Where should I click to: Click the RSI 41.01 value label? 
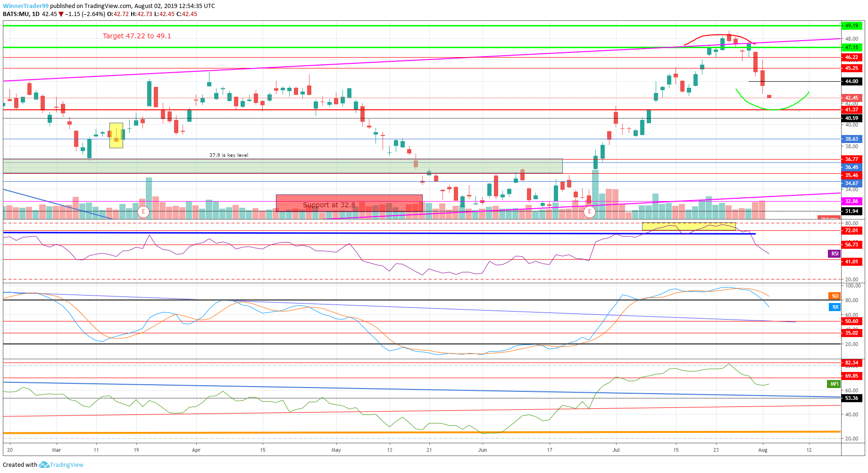[x=851, y=262]
